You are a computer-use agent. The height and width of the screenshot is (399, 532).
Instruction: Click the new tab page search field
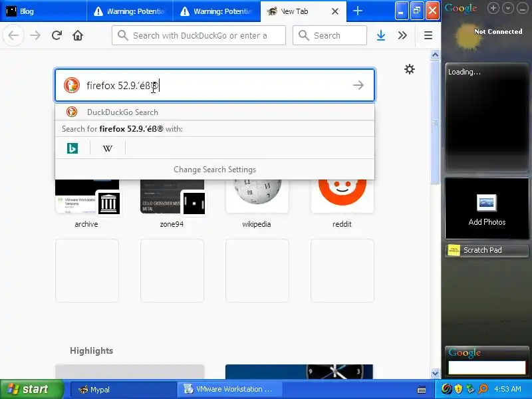[x=215, y=85]
